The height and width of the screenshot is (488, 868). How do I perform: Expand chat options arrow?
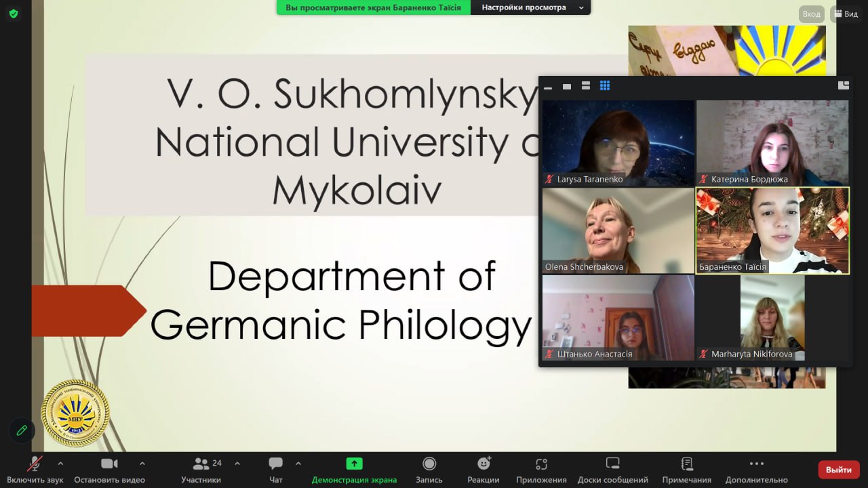coord(298,464)
